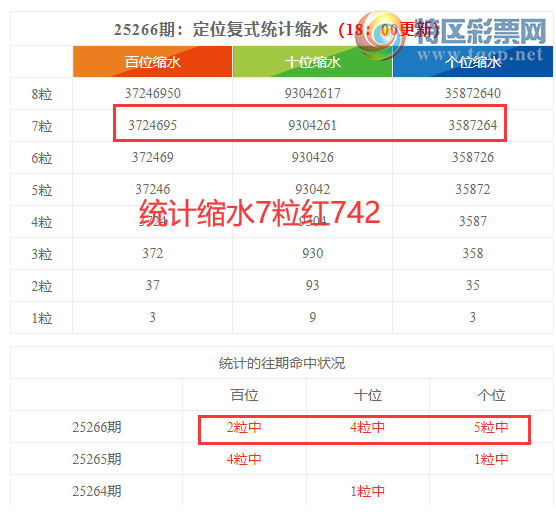Click the 1粒中 tens result for 25264期
556x525 pixels.
pyautogui.click(x=368, y=491)
